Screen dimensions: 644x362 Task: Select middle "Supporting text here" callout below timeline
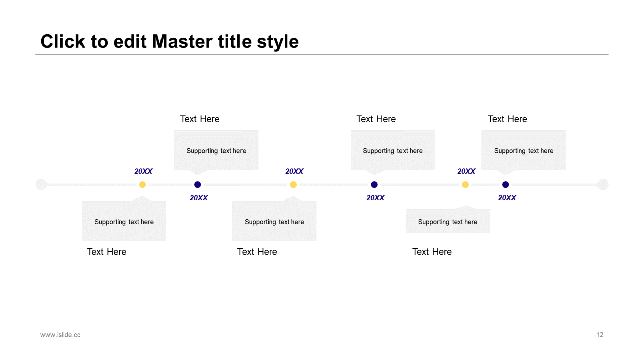coord(274,222)
